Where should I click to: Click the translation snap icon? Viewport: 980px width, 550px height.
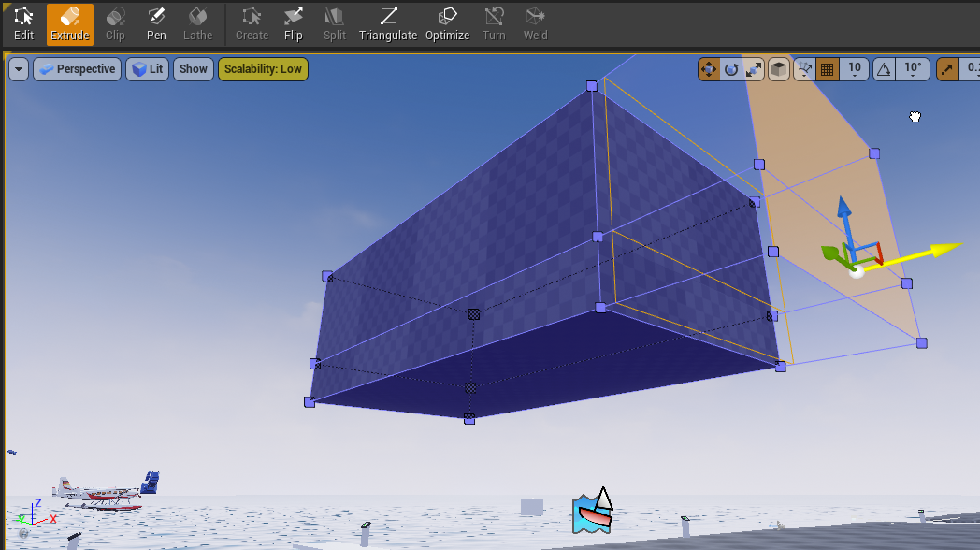708,68
